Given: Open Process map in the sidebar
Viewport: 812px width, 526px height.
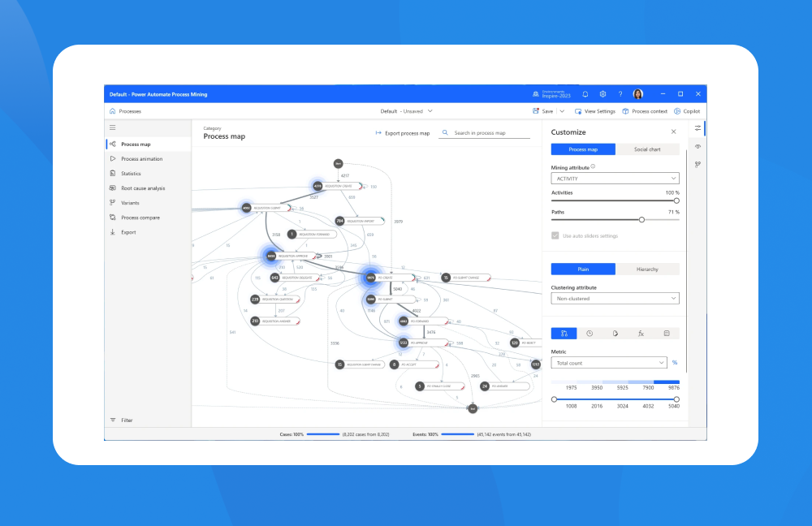Looking at the screenshot, I should pyautogui.click(x=149, y=144).
